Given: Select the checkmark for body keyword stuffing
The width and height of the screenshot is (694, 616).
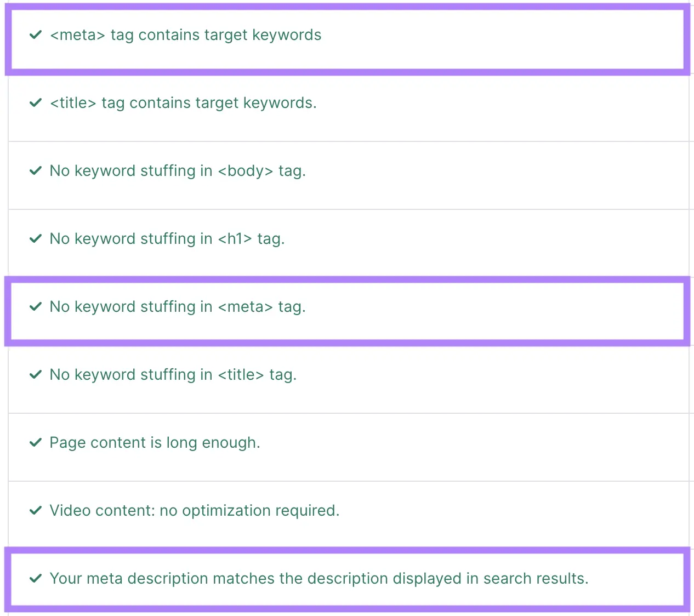Looking at the screenshot, I should click(35, 170).
